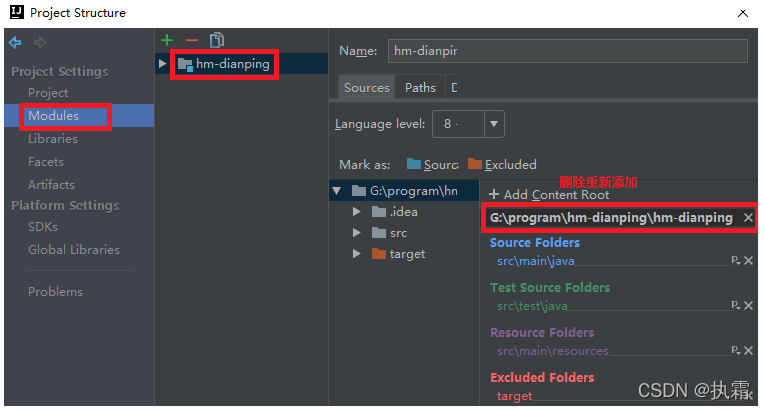Edit properties of src\test\java folder
Viewport: 765px width, 410px height.
click(736, 305)
